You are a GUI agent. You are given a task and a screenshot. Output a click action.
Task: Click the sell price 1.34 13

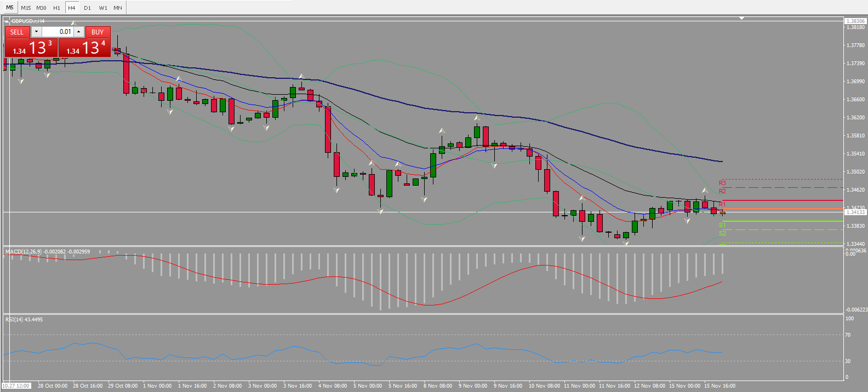click(31, 48)
